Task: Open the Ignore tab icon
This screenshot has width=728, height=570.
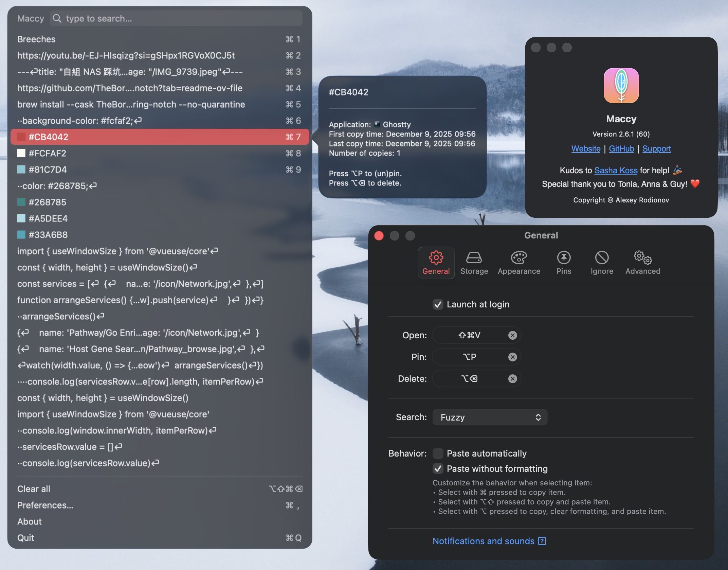Action: [601, 258]
